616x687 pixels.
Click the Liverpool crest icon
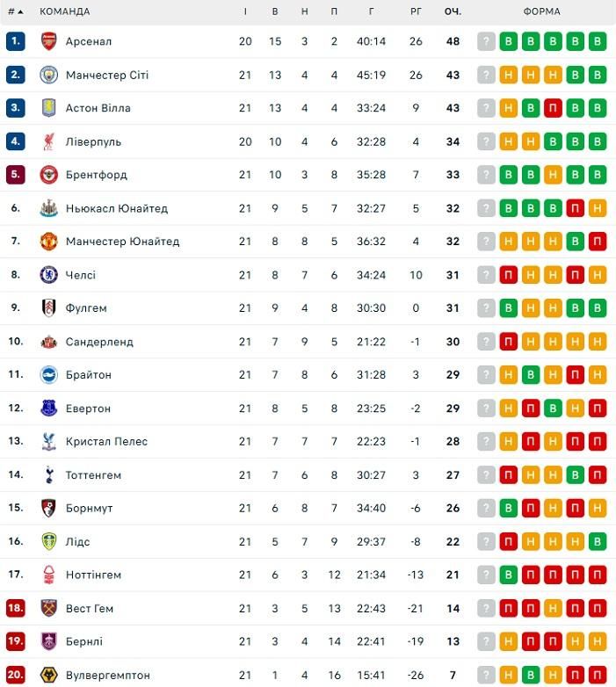point(48,141)
